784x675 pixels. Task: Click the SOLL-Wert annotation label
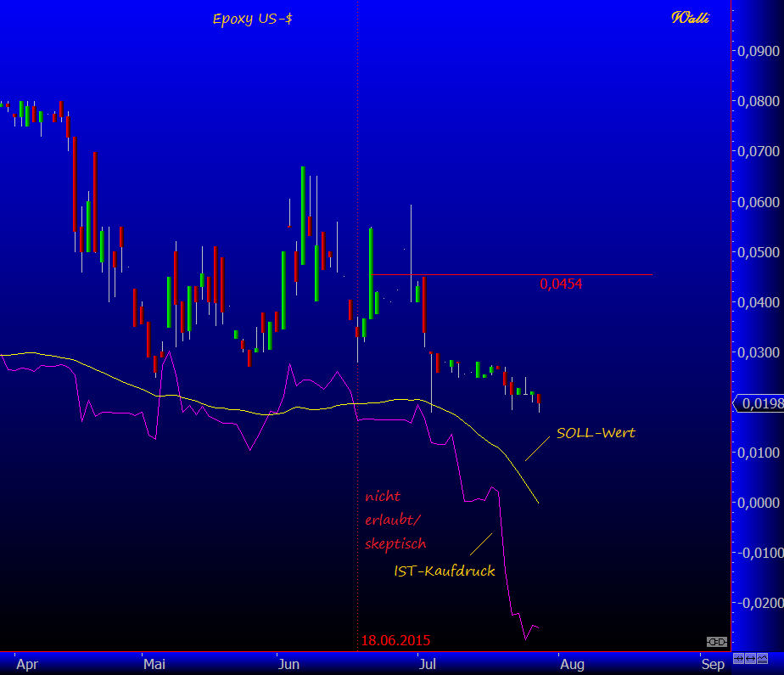click(x=596, y=433)
